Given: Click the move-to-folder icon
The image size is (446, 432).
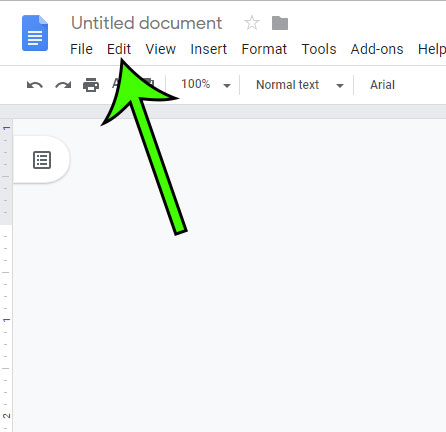Looking at the screenshot, I should point(280,23).
